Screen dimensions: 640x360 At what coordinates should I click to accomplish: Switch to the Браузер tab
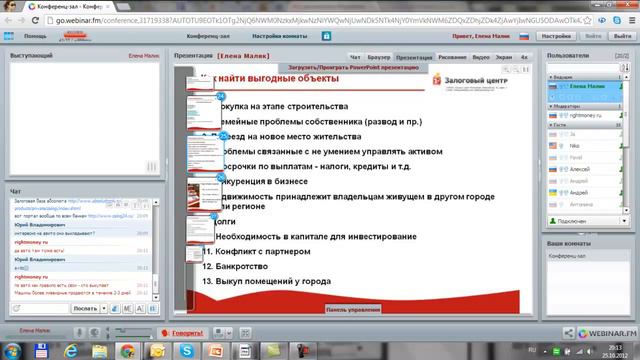378,57
